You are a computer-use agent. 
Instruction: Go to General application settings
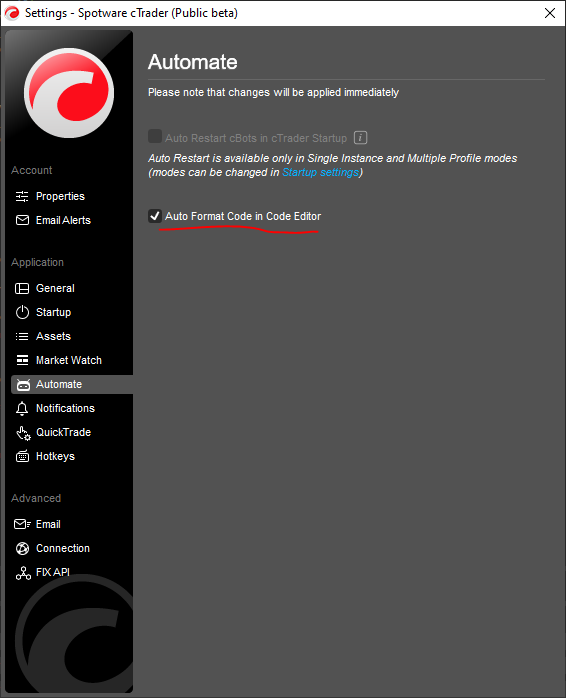55,288
